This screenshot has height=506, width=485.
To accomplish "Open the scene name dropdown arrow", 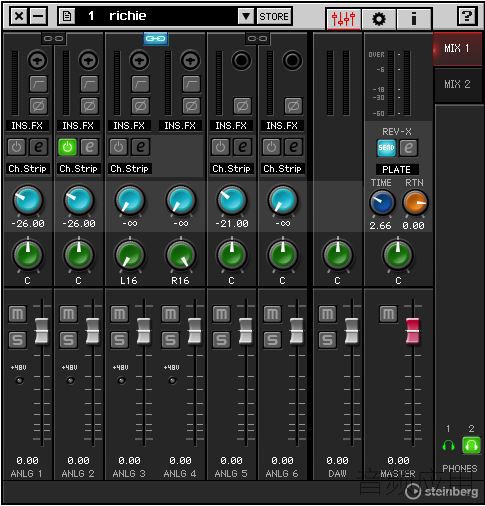I will click(x=246, y=16).
